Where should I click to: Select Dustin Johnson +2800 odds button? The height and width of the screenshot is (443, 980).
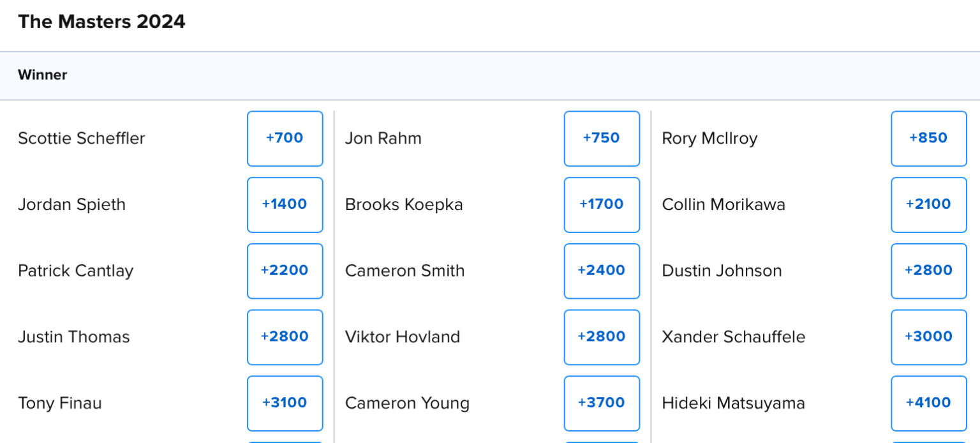pos(929,271)
